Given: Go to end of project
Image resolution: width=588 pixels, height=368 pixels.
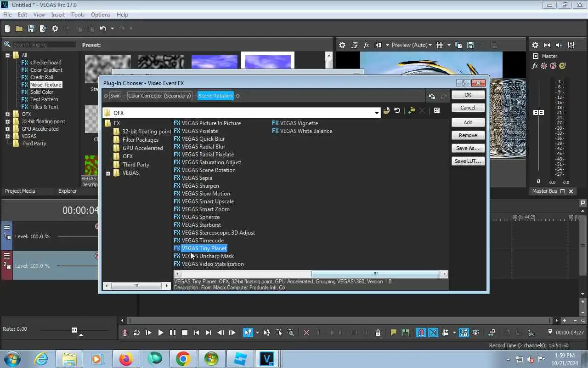Looking at the screenshot, I should point(208,333).
